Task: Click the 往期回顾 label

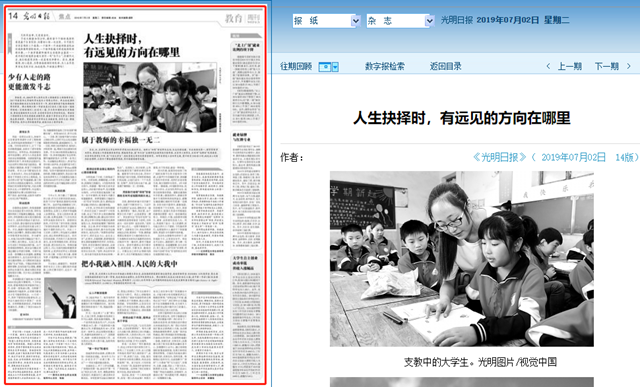Action: pos(296,66)
